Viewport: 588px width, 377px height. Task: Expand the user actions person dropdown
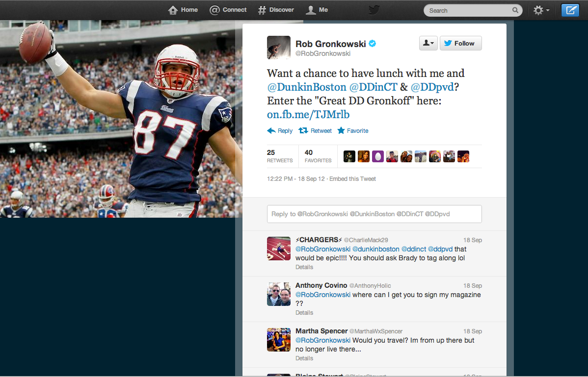pyautogui.click(x=428, y=43)
